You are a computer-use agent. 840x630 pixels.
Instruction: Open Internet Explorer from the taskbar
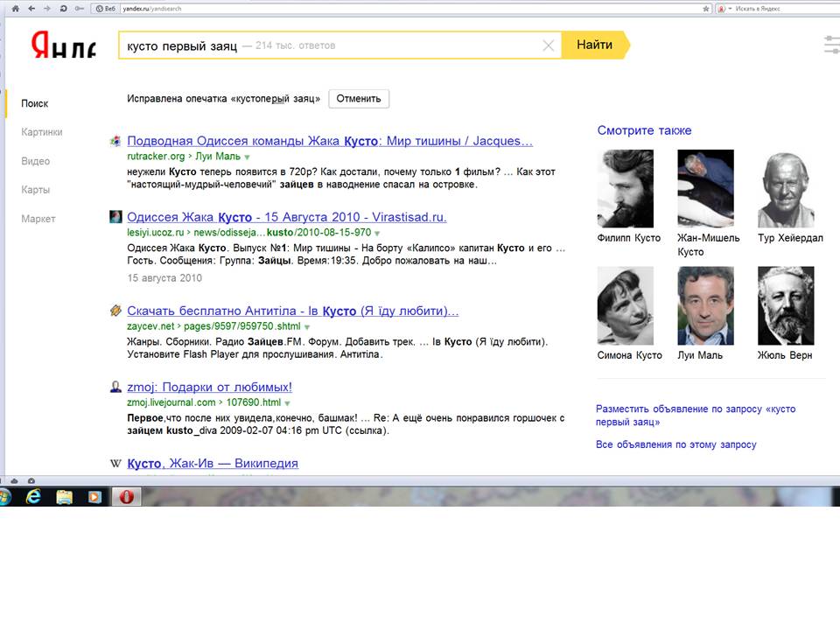[35, 497]
